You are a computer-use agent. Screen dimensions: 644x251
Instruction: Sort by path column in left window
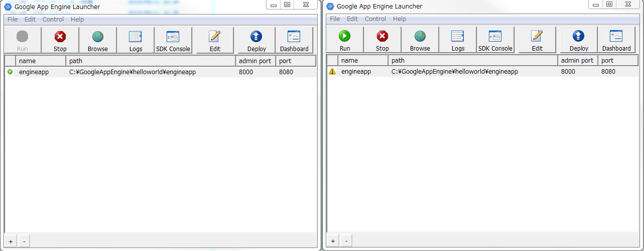pyautogui.click(x=151, y=61)
